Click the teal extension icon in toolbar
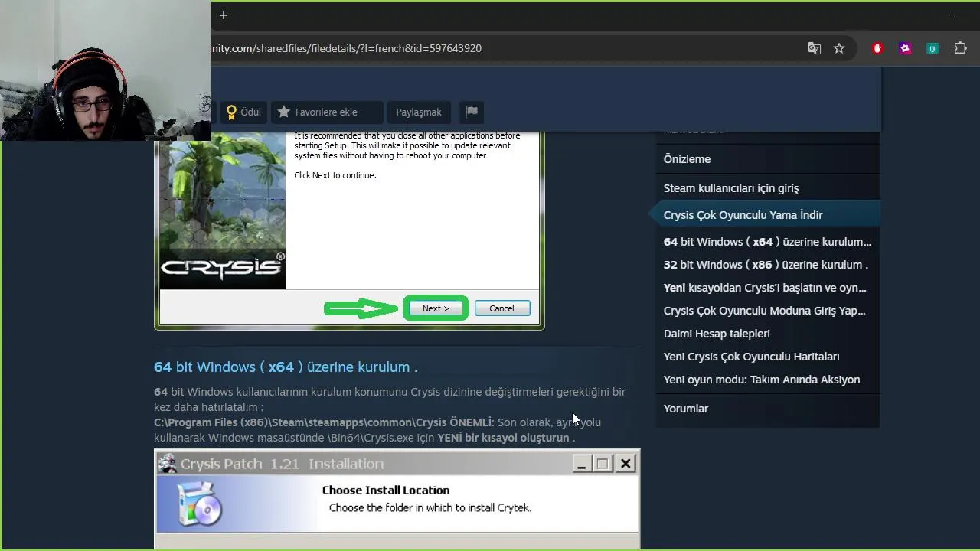 coord(933,48)
